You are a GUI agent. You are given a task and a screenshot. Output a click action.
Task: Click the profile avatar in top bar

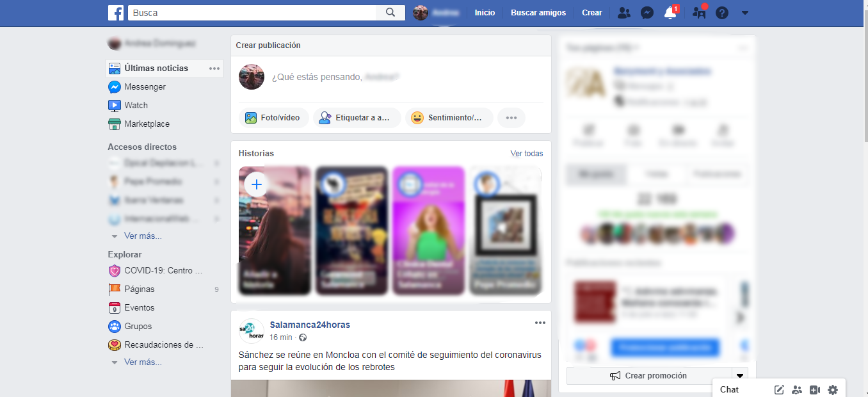[x=421, y=13]
